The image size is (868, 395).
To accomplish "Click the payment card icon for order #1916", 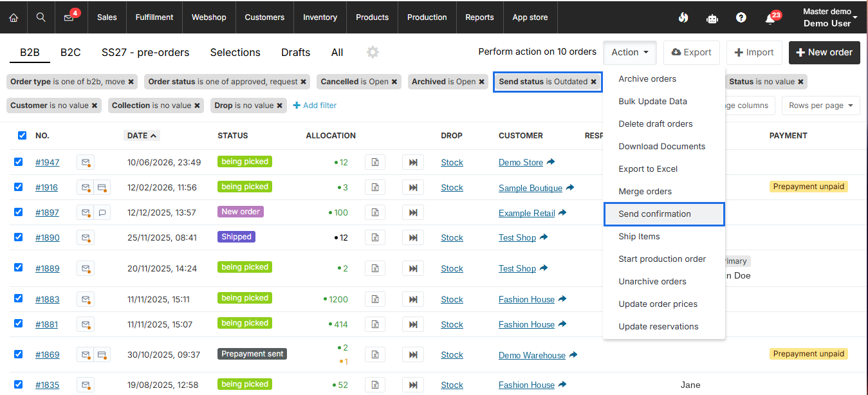I will (102, 187).
